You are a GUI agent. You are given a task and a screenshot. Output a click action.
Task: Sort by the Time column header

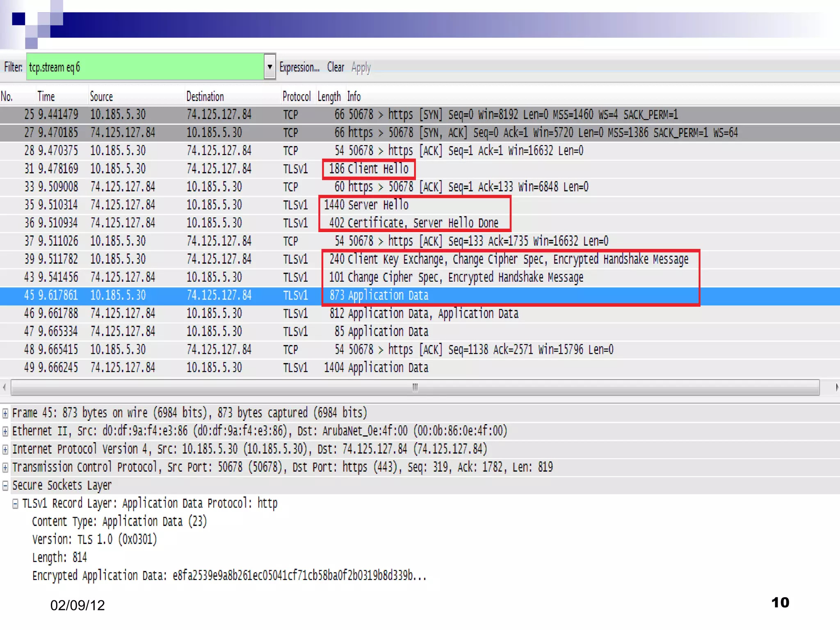click(46, 97)
